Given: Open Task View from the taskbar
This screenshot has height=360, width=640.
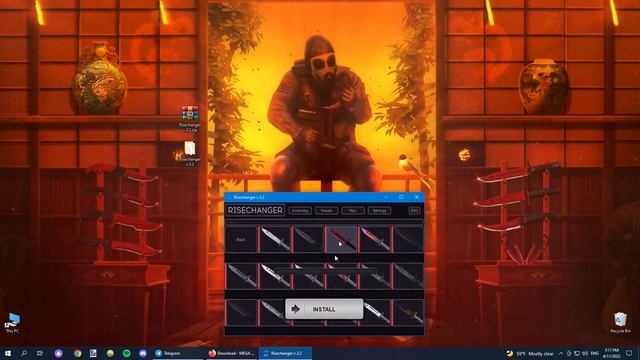Looking at the screenshot, I should (40, 353).
